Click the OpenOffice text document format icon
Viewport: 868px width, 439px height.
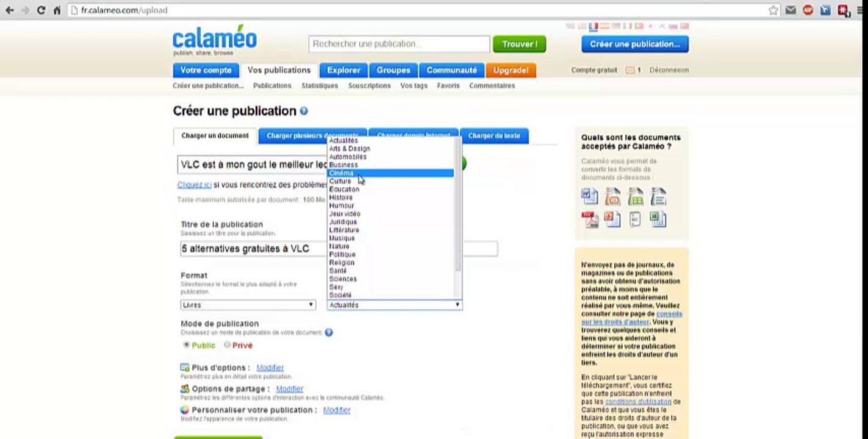(658, 196)
